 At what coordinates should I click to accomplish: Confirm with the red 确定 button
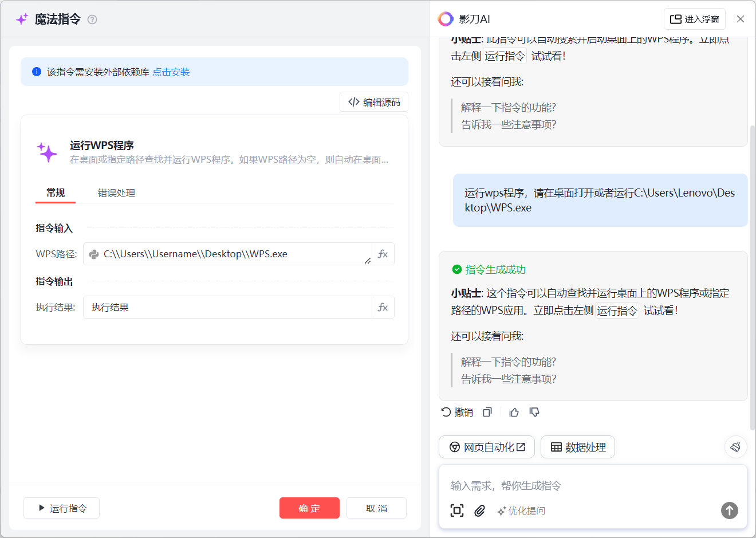click(x=309, y=508)
